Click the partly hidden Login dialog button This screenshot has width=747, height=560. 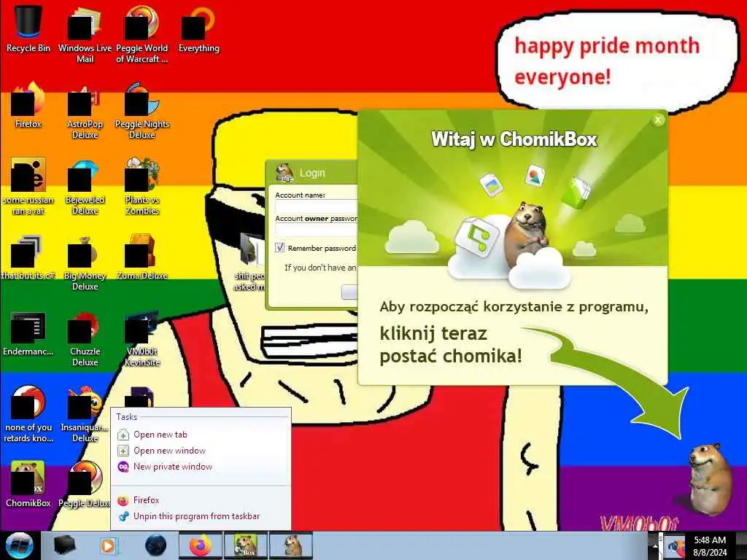(349, 292)
